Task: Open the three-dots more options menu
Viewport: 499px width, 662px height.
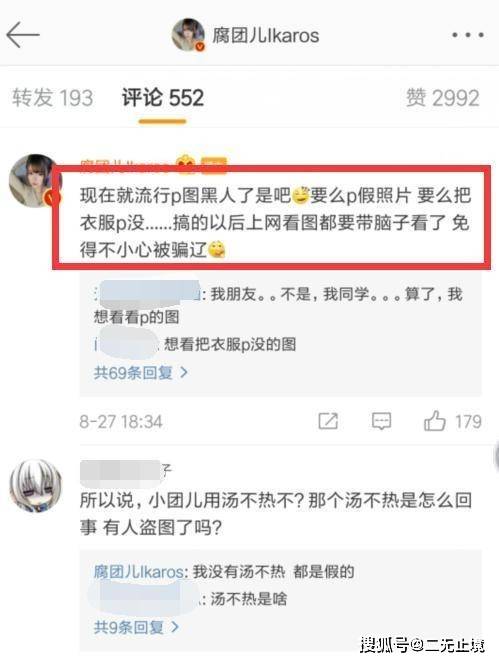Action: point(468,35)
